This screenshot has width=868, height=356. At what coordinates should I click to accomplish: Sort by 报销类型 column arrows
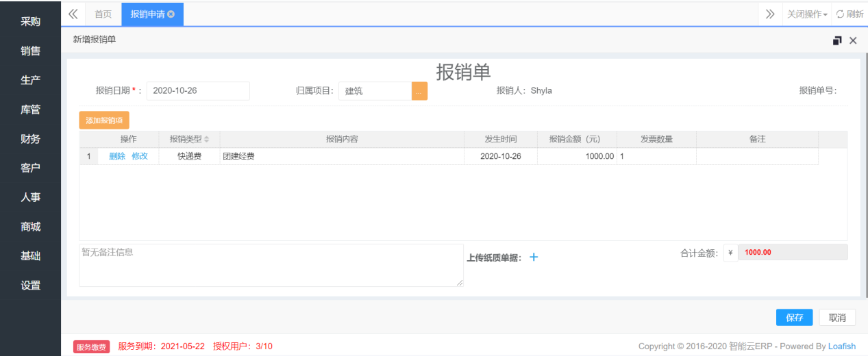207,140
